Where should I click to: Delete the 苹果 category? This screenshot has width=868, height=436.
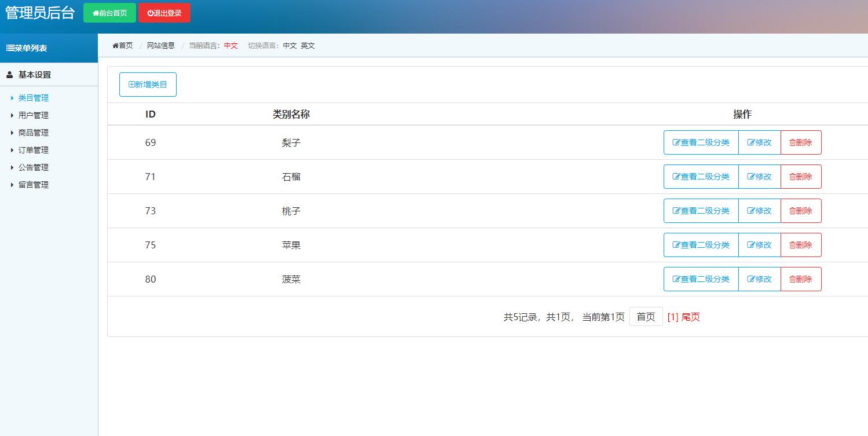[x=801, y=245]
